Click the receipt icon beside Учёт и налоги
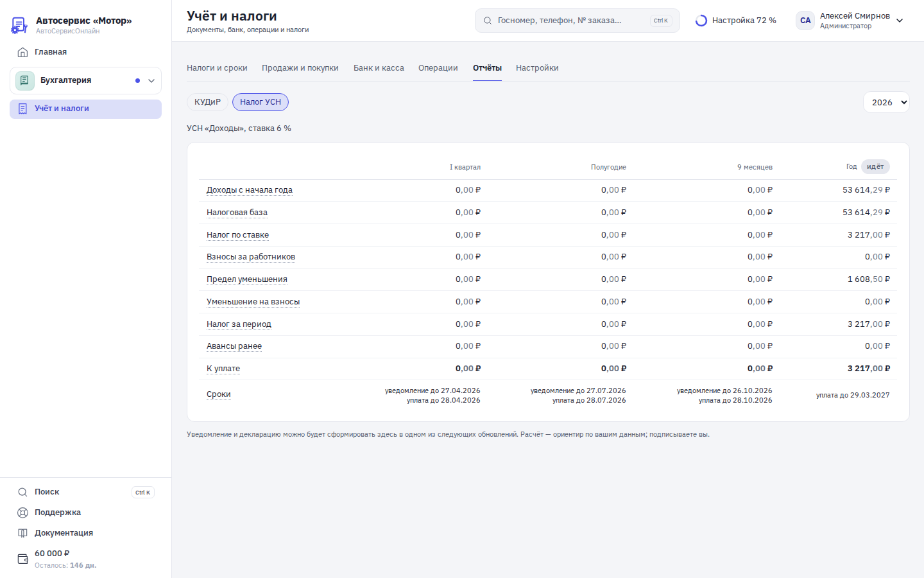Screen dimensions: 924x578 [22, 109]
